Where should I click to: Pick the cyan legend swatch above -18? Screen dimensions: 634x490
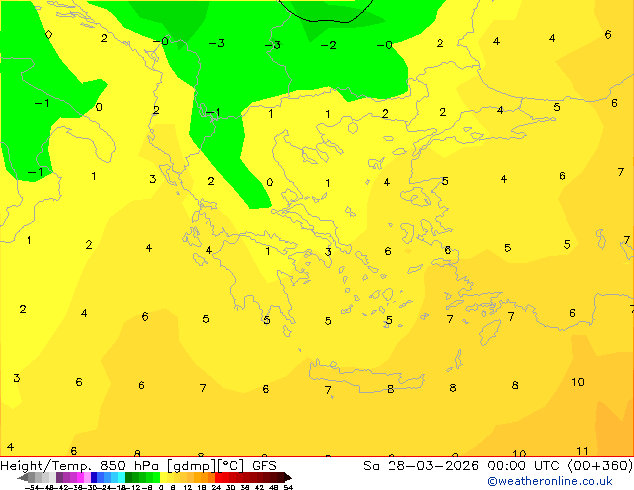(122, 477)
